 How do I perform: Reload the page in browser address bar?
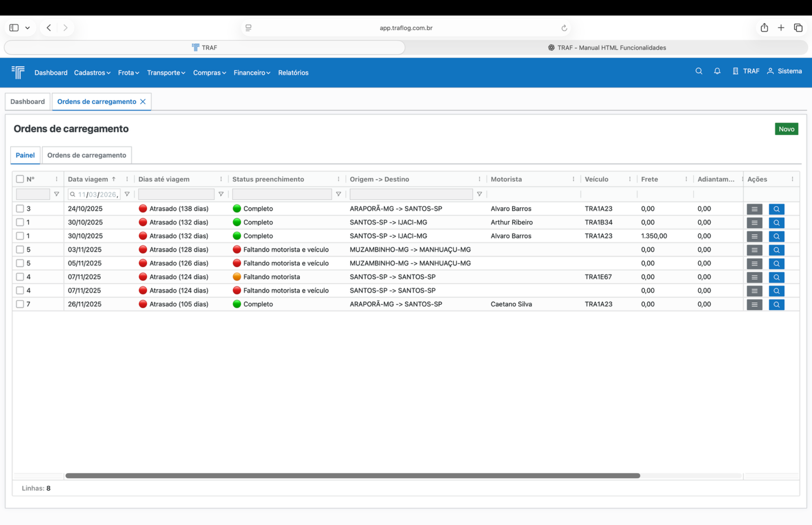(564, 28)
